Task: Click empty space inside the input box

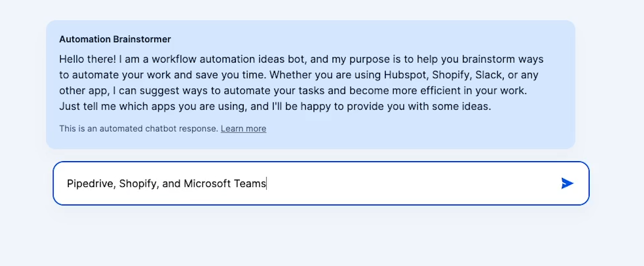Action: point(413,183)
